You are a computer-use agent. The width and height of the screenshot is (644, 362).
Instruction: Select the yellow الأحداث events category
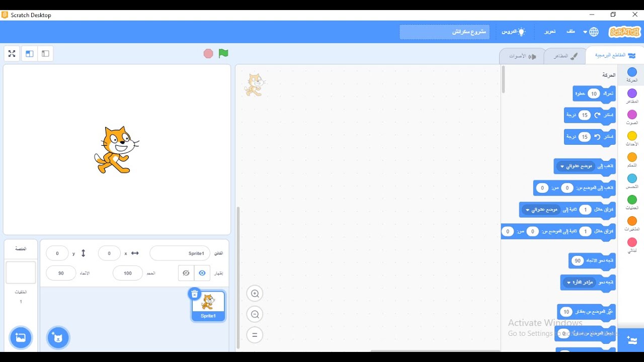tap(632, 139)
